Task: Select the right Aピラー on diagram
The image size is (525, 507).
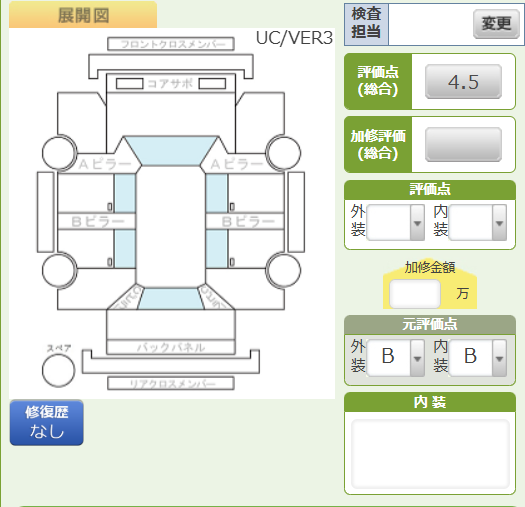Action: (237, 164)
